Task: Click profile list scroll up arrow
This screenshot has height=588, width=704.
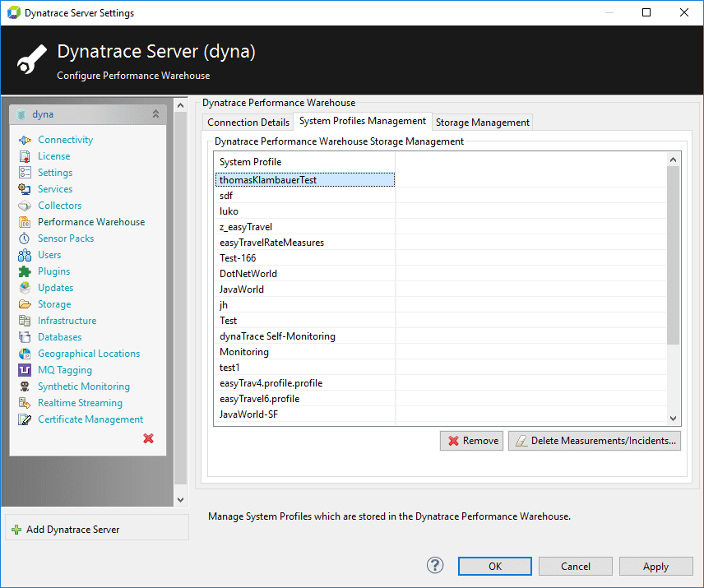Action: pyautogui.click(x=673, y=160)
